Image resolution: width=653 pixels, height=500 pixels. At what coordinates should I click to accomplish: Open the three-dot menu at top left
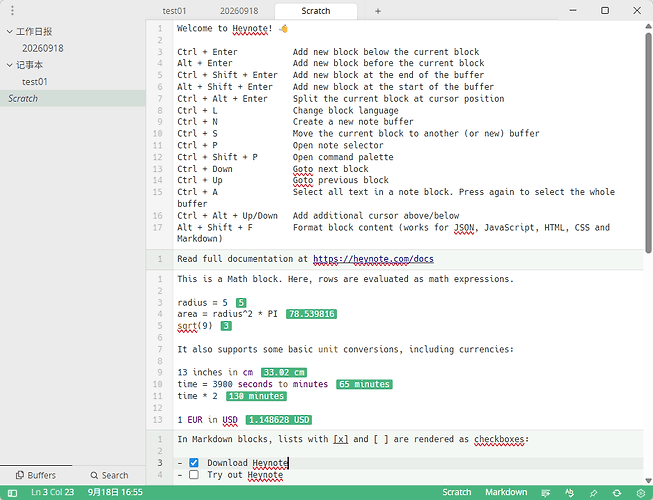click(x=12, y=10)
